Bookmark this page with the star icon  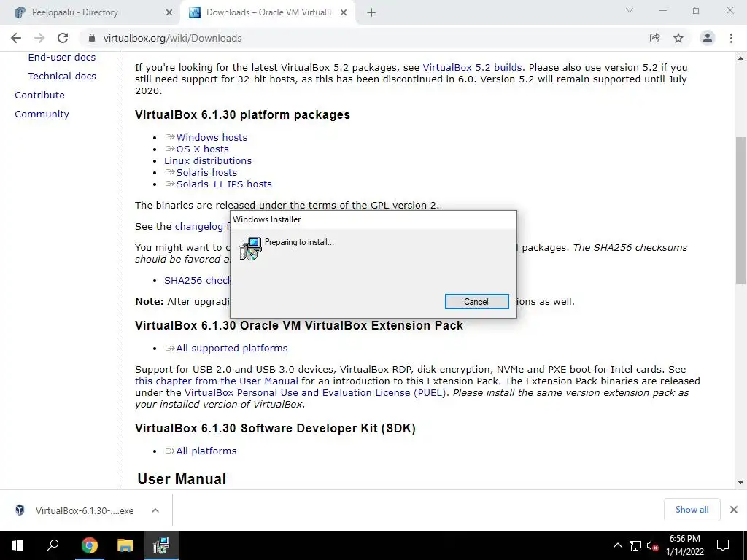(x=678, y=38)
